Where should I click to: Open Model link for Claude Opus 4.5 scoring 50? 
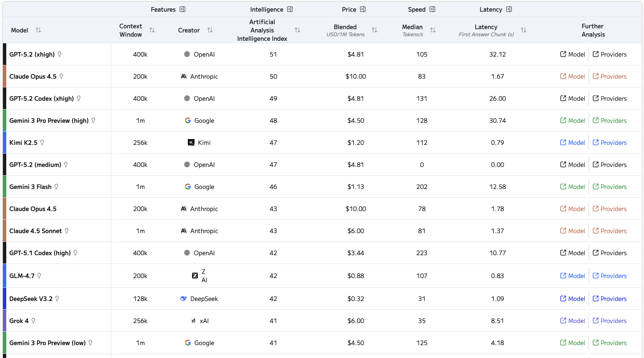click(572, 76)
